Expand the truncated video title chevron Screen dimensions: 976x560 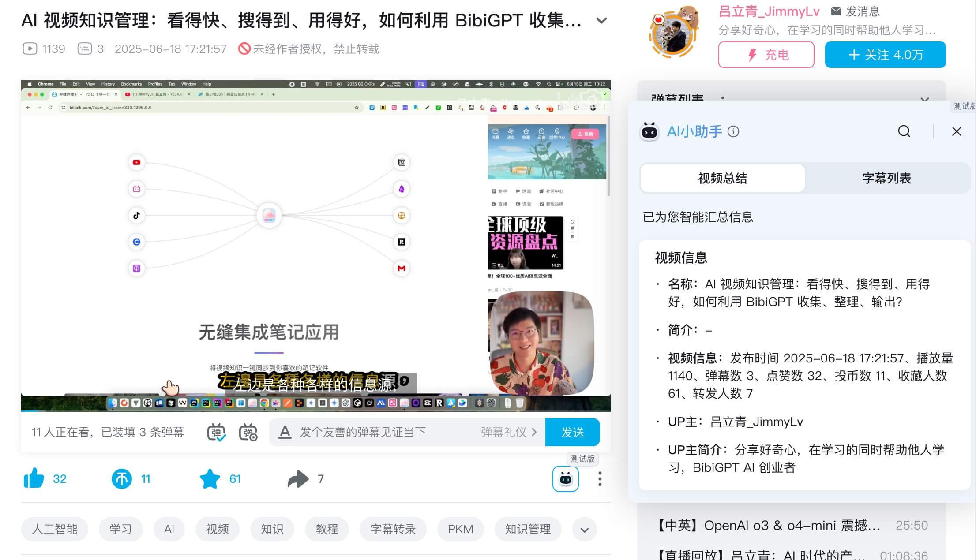point(602,20)
